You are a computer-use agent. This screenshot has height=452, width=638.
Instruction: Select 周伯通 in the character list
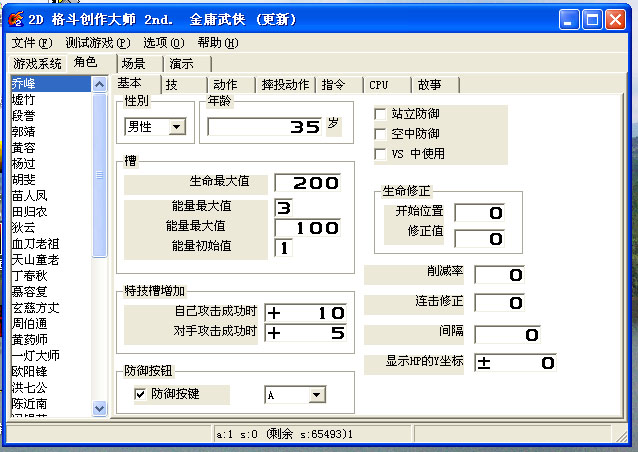point(50,323)
